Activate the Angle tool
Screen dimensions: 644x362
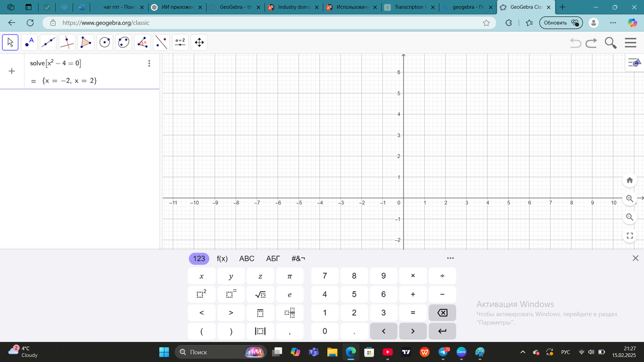143,42
